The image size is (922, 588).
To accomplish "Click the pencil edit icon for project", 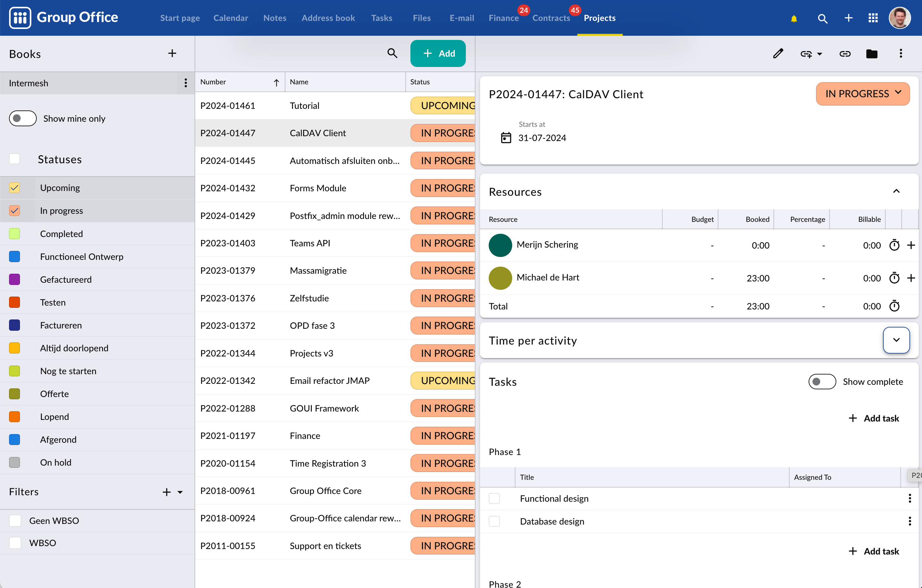I will click(778, 53).
